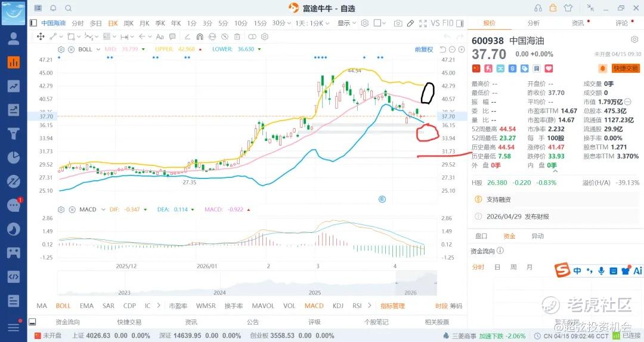Toggle the bottom panel icon at lower left
The width and height of the screenshot is (644, 342).
point(33,322)
